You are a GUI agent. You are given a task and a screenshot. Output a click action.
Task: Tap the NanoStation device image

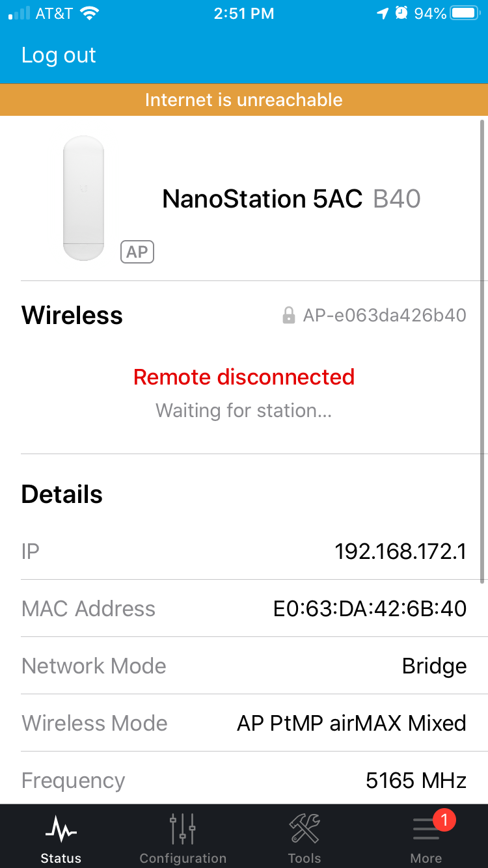(x=83, y=198)
